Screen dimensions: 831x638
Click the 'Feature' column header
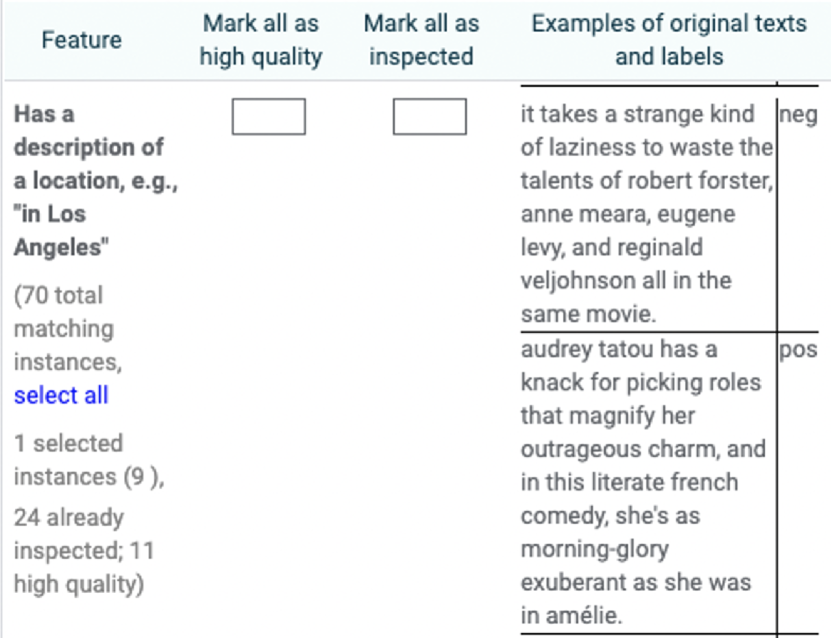[x=82, y=40]
